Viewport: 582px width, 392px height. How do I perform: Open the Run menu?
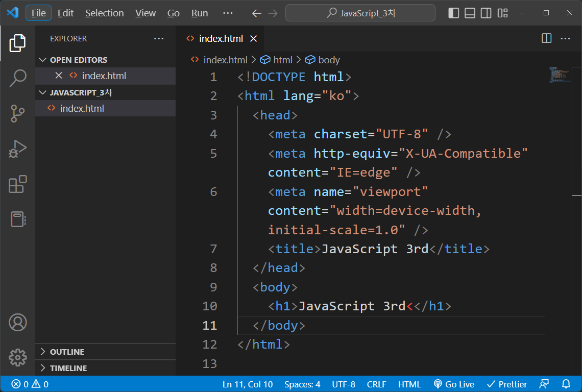[200, 13]
